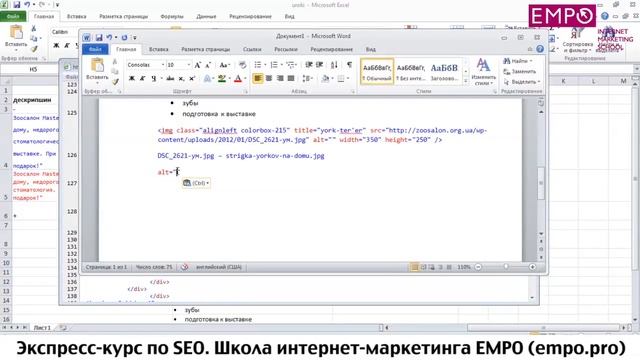Screen dimensions: 640x360
Task: Grow font size in Word ribbon
Action: coord(198,65)
